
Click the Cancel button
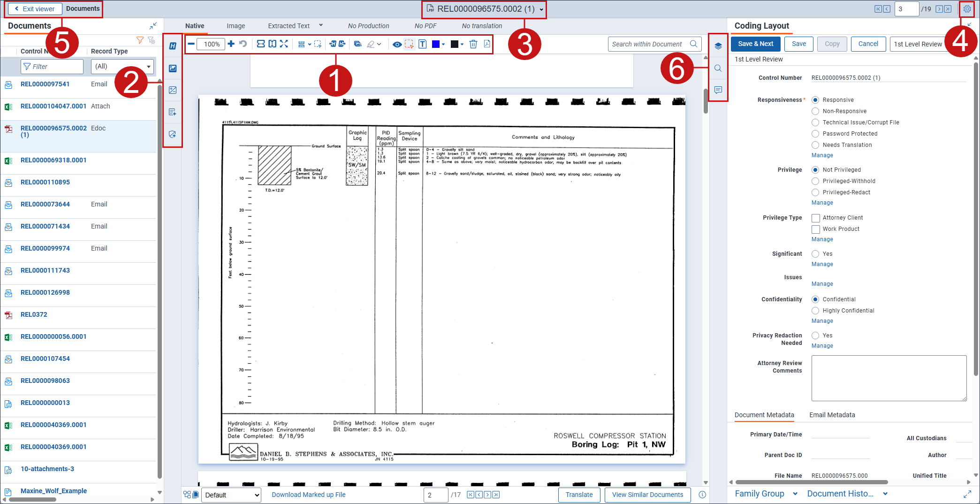coord(868,44)
